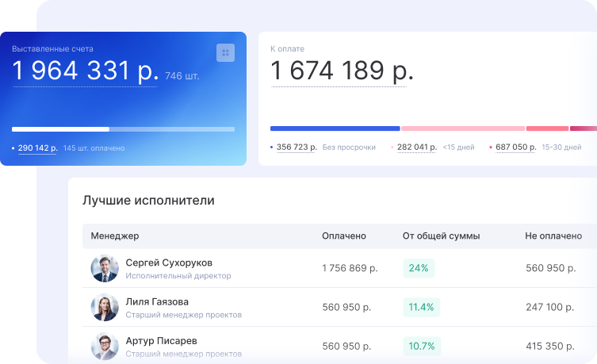
Task: Open the 1 674 189 р. payable total
Action: click(x=342, y=71)
